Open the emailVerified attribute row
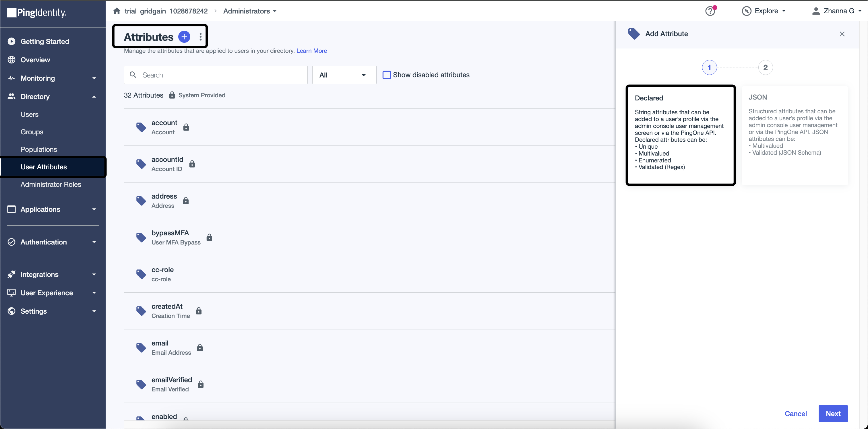The height and width of the screenshot is (429, 868). (x=369, y=384)
